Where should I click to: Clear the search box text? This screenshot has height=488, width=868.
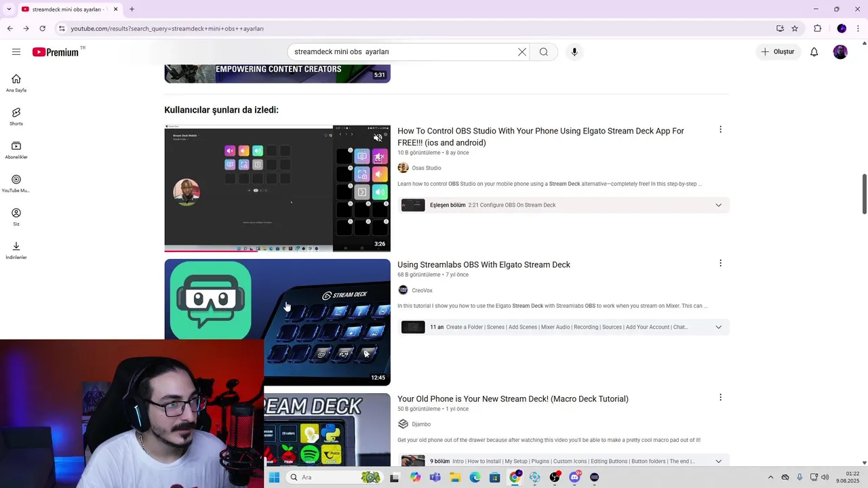[522, 52]
